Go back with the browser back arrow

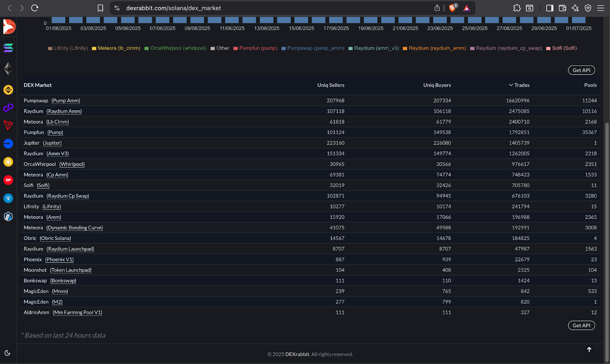click(10, 8)
